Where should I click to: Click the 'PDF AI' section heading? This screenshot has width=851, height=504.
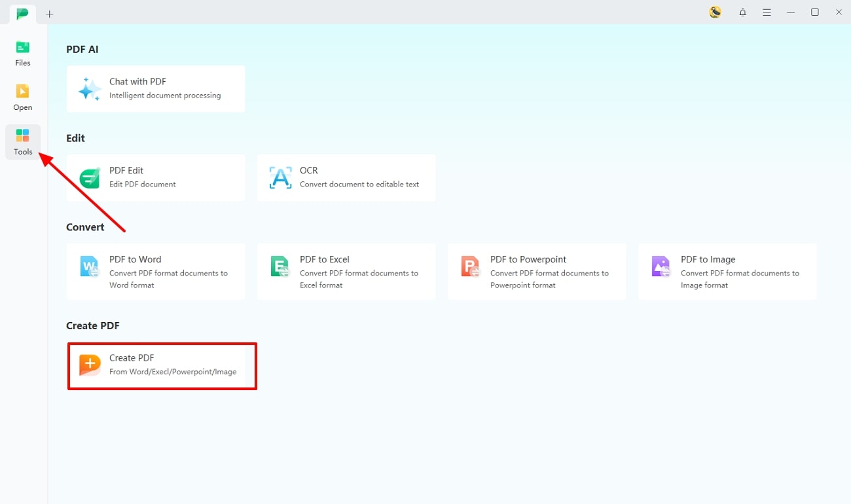point(82,49)
